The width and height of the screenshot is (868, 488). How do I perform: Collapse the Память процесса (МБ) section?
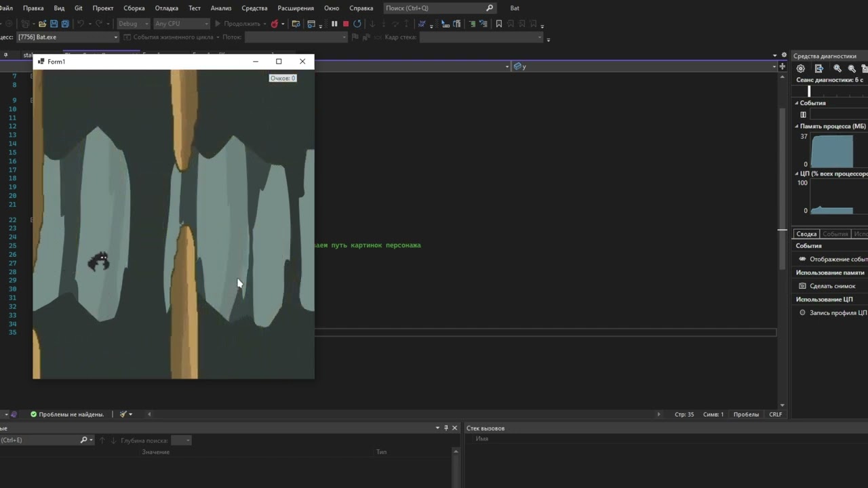(797, 126)
